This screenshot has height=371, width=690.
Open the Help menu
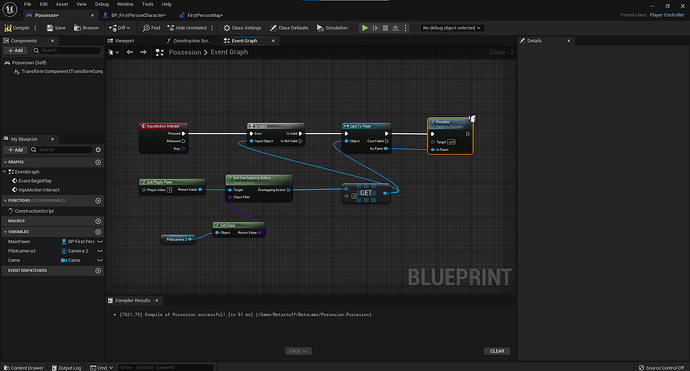tap(167, 4)
